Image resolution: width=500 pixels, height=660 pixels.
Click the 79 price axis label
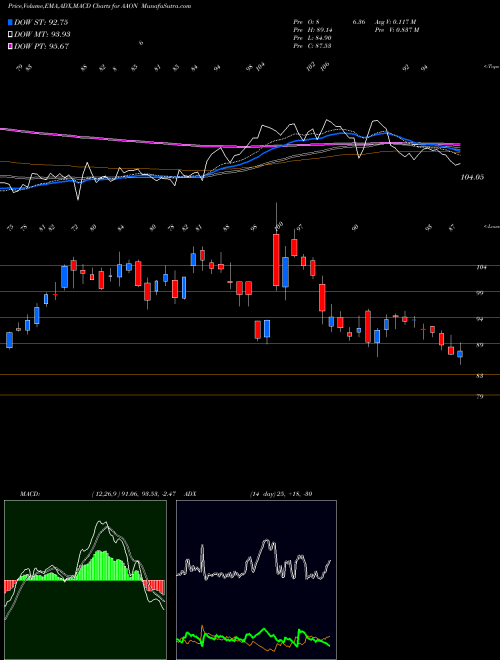(480, 397)
